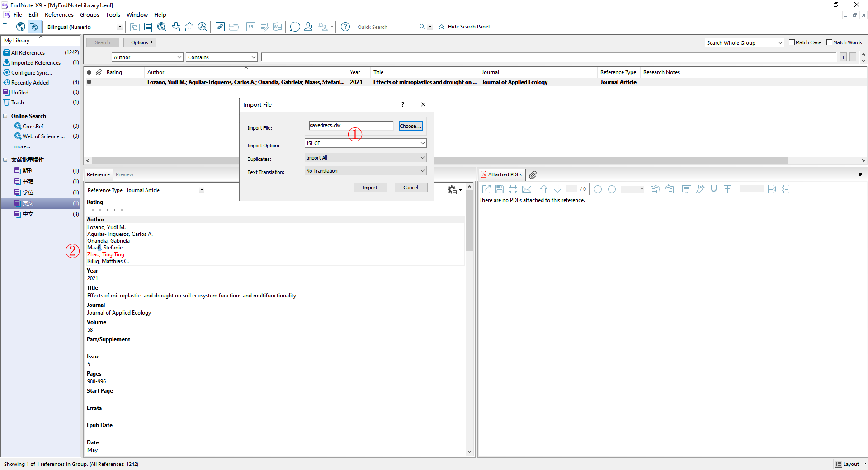Click the Insert Citation quote-mark icon

[x=251, y=27]
